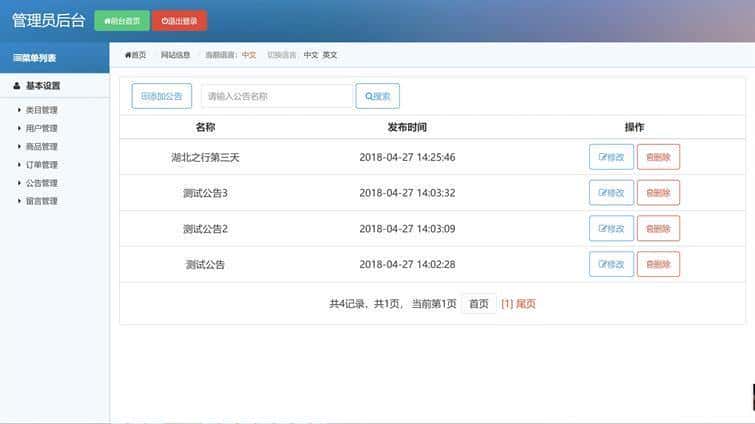755x424 pixels.
Task: Click the 管理员后台 title in the header
Action: click(x=48, y=21)
